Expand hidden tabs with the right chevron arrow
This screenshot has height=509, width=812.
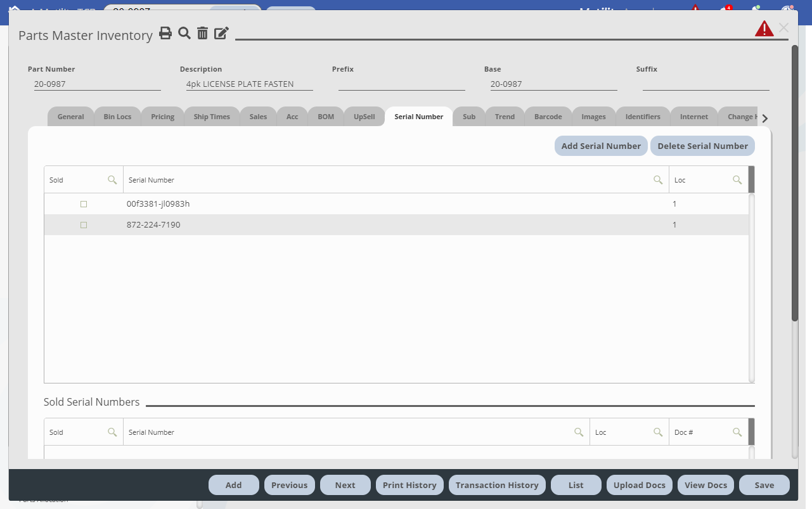pos(764,118)
